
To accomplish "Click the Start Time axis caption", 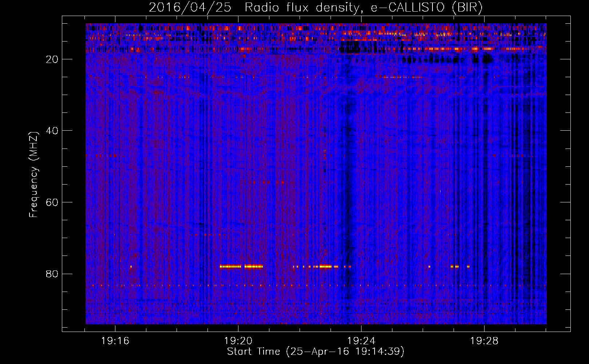I will click(x=316, y=352).
